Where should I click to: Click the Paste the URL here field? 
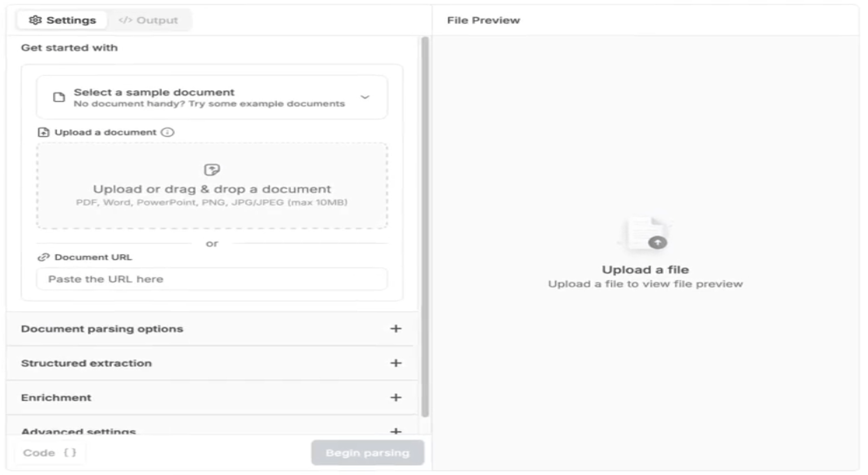212,279
